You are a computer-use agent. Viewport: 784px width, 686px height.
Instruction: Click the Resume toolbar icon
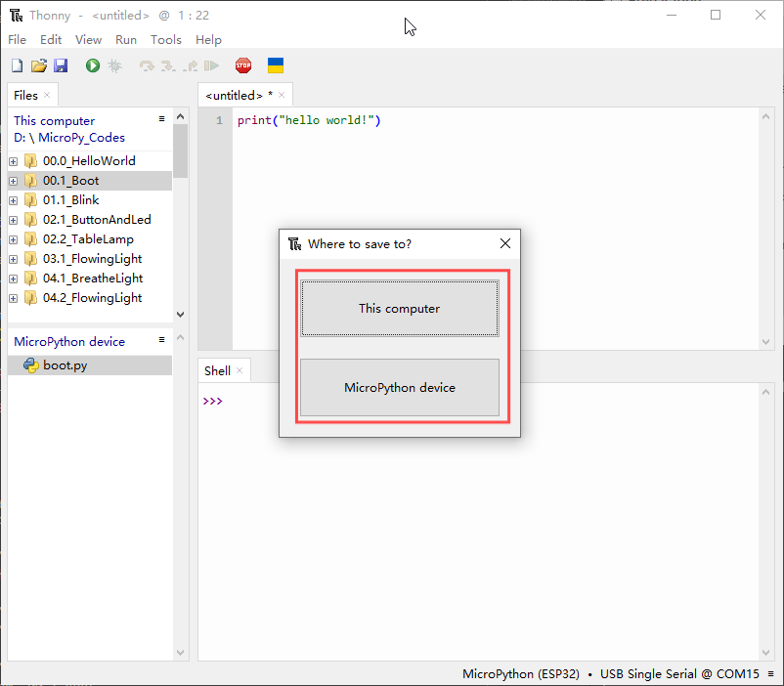point(211,65)
